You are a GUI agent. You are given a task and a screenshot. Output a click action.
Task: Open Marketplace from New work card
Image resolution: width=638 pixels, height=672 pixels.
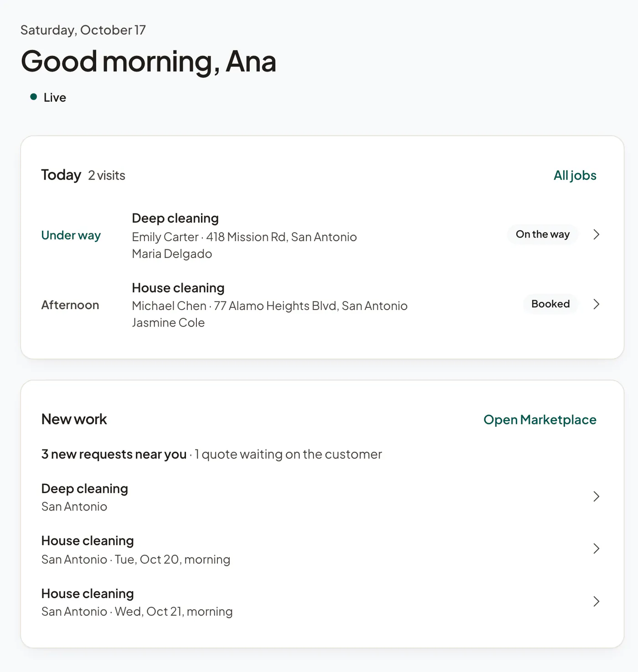540,420
